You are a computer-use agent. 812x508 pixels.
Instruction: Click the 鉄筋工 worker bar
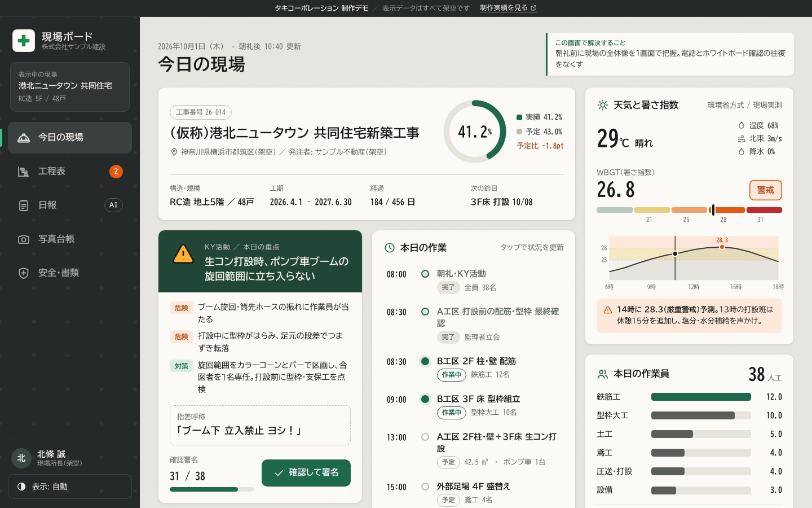[x=701, y=397]
